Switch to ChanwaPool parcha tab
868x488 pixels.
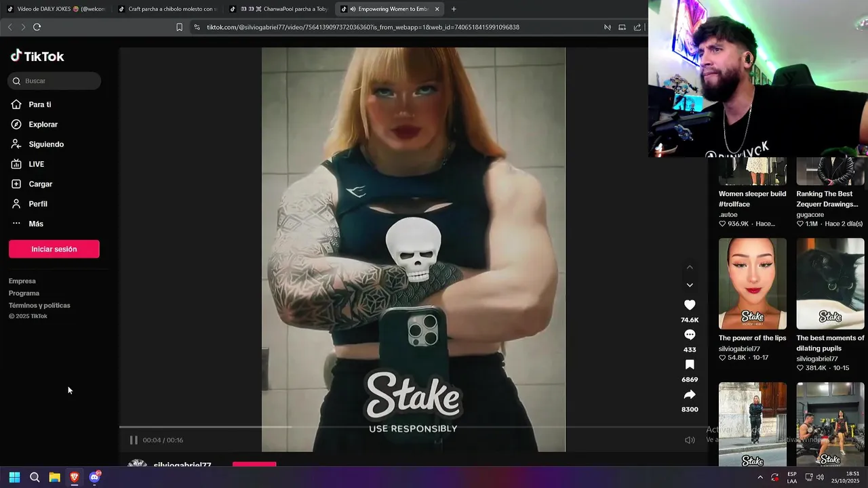(279, 9)
